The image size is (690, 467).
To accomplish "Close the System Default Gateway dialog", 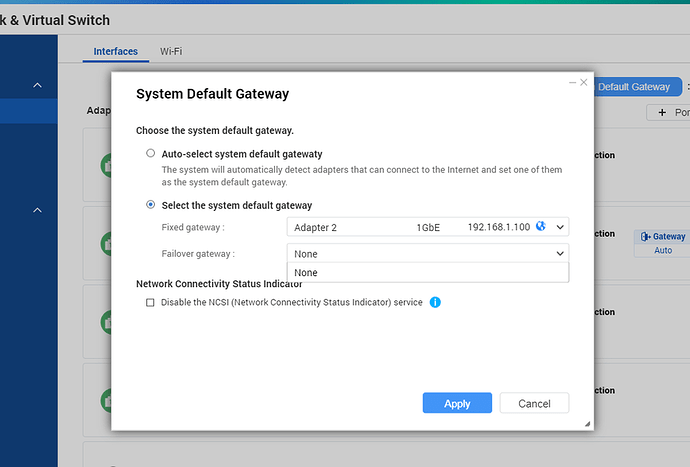I will [584, 82].
